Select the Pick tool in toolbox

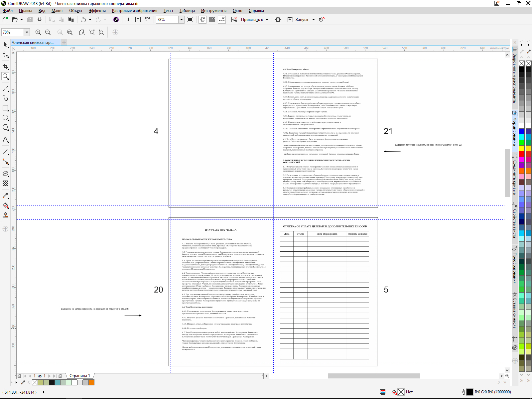pyautogui.click(x=5, y=45)
